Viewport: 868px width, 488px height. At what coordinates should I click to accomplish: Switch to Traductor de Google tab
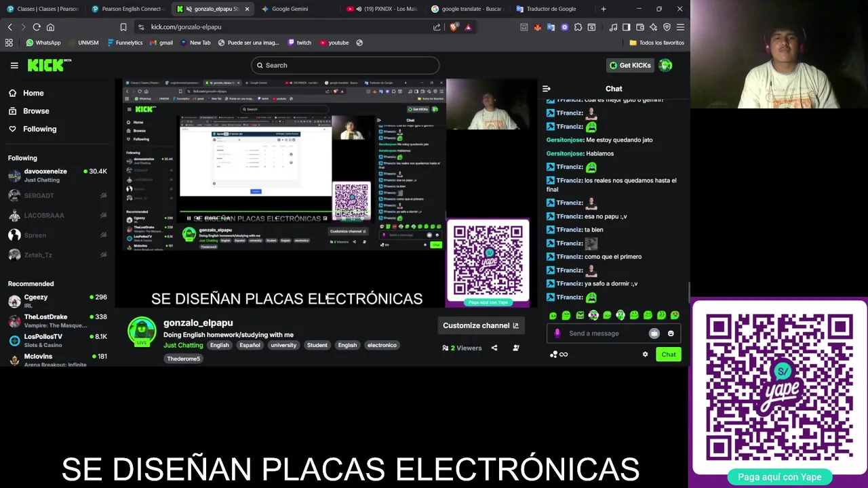point(552,9)
